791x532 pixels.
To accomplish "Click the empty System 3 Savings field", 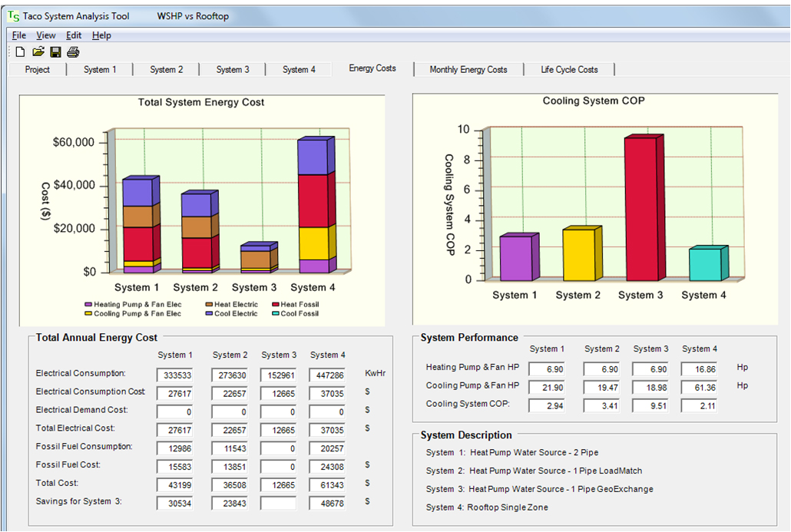I will (x=279, y=504).
